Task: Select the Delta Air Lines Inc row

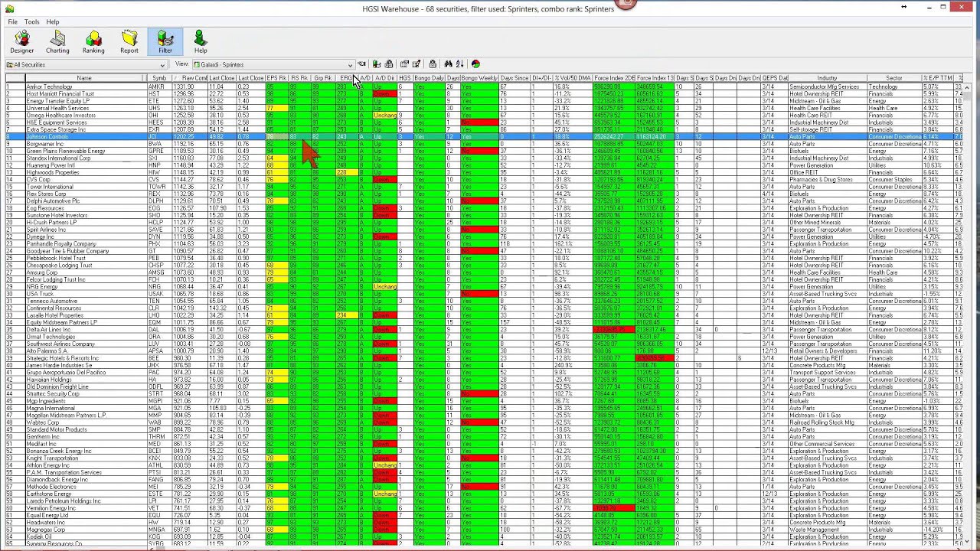Action: (x=484, y=330)
